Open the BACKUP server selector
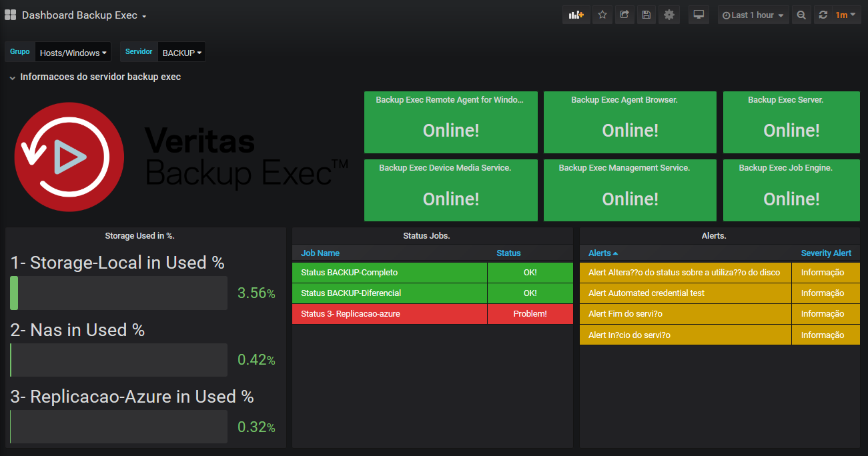The width and height of the screenshot is (868, 456). pyautogui.click(x=181, y=53)
